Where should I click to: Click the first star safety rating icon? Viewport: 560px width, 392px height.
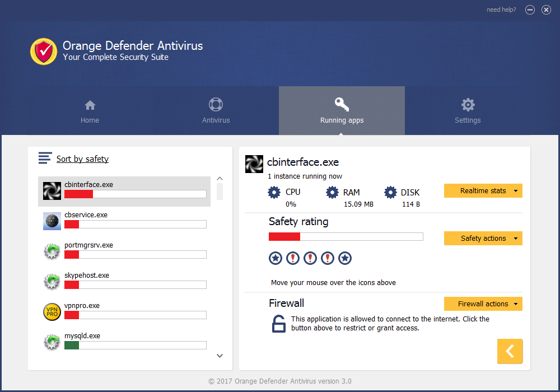[275, 258]
